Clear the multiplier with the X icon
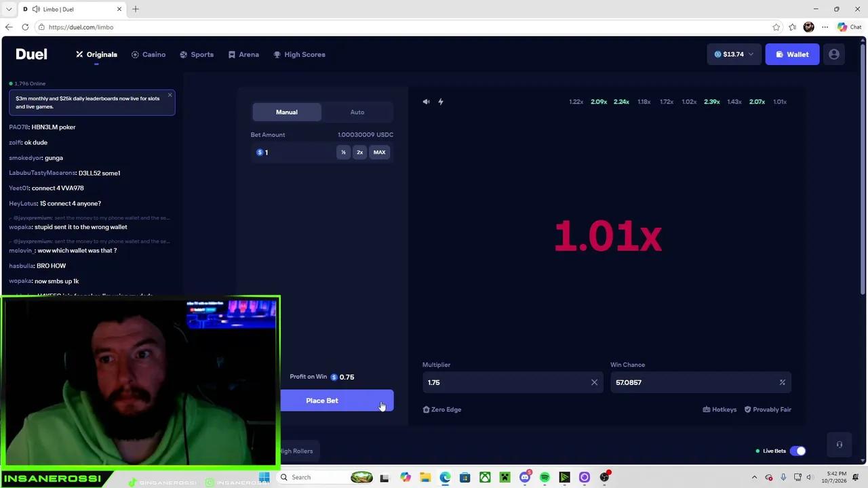Image resolution: width=868 pixels, height=488 pixels. click(x=594, y=382)
